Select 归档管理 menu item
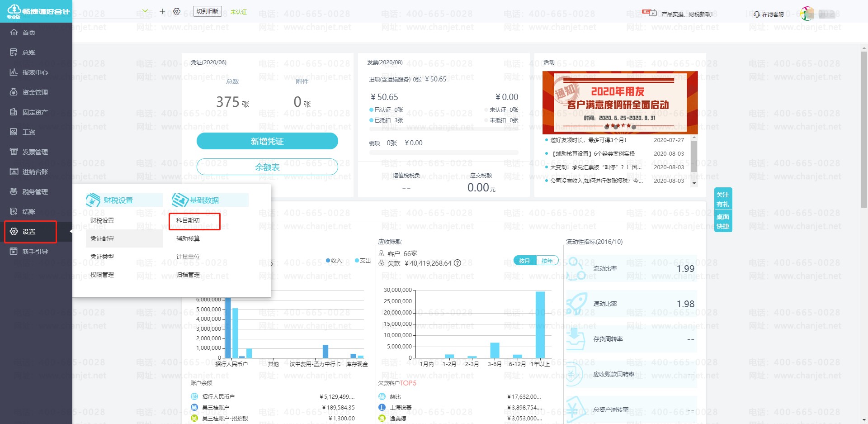868x424 pixels. [x=188, y=275]
